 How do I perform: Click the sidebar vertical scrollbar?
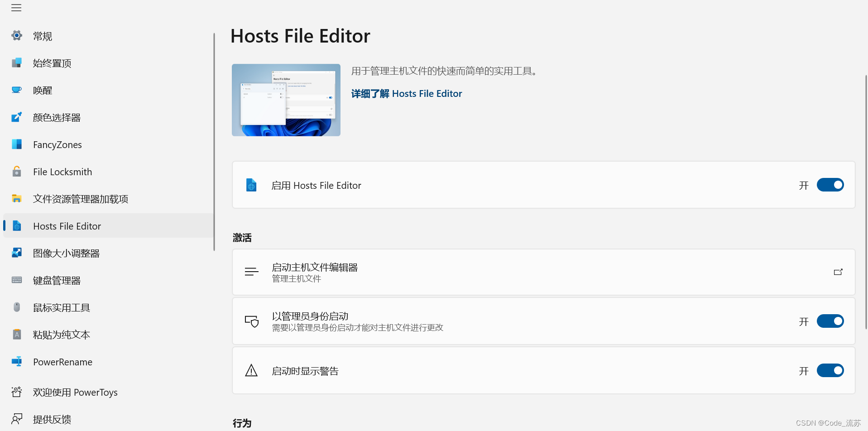[214, 142]
